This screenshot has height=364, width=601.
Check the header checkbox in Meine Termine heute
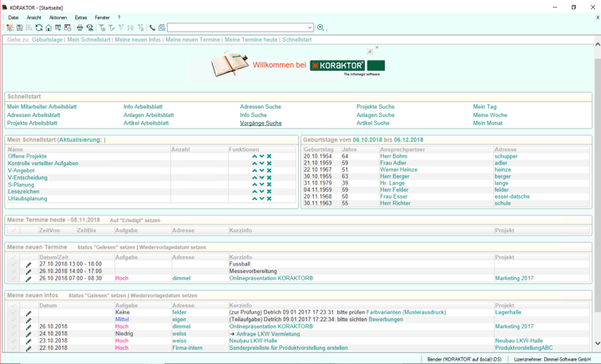[13, 230]
